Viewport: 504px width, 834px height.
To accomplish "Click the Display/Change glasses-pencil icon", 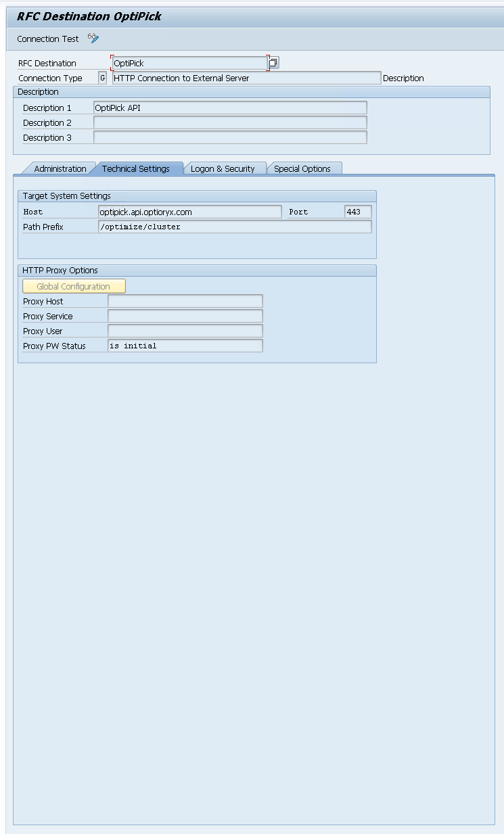I will pyautogui.click(x=93, y=39).
